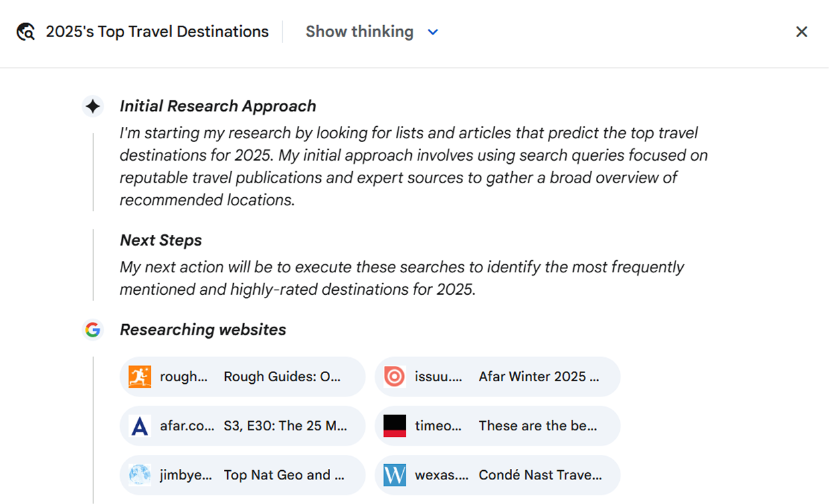Click the Google logo icon
This screenshot has width=829, height=504.
[x=93, y=330]
